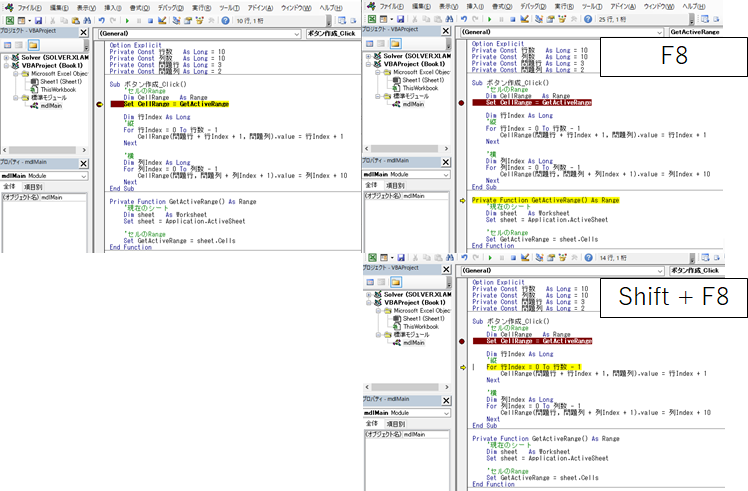This screenshot has width=748, height=491.
Task: Close プロパティ panel in top-left window
Action: (x=83, y=164)
